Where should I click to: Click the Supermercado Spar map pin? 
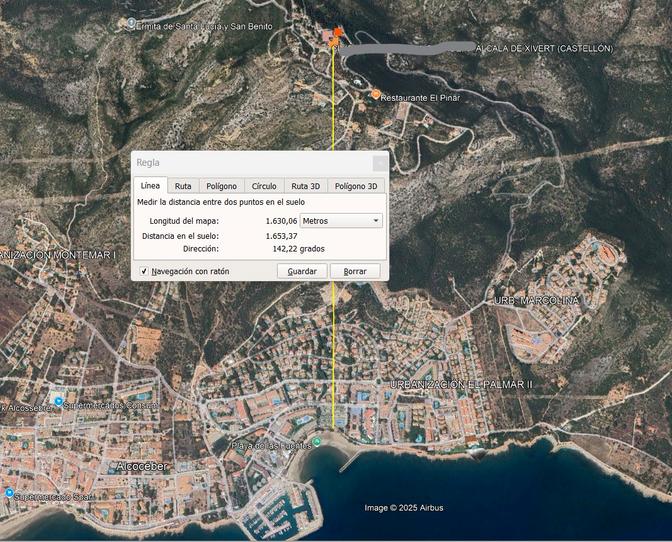(10, 494)
